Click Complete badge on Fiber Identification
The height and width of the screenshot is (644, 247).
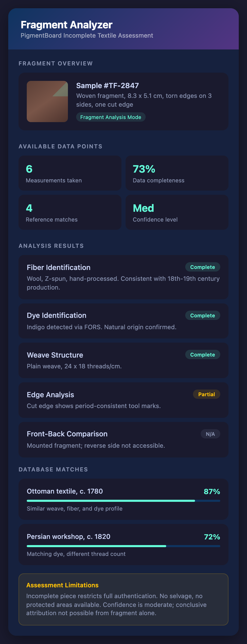[x=202, y=267]
